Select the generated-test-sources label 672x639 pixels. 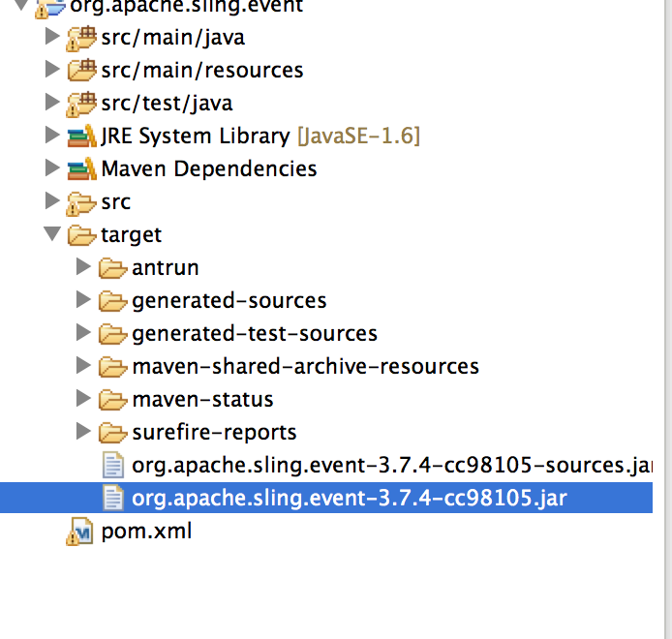pos(255,334)
